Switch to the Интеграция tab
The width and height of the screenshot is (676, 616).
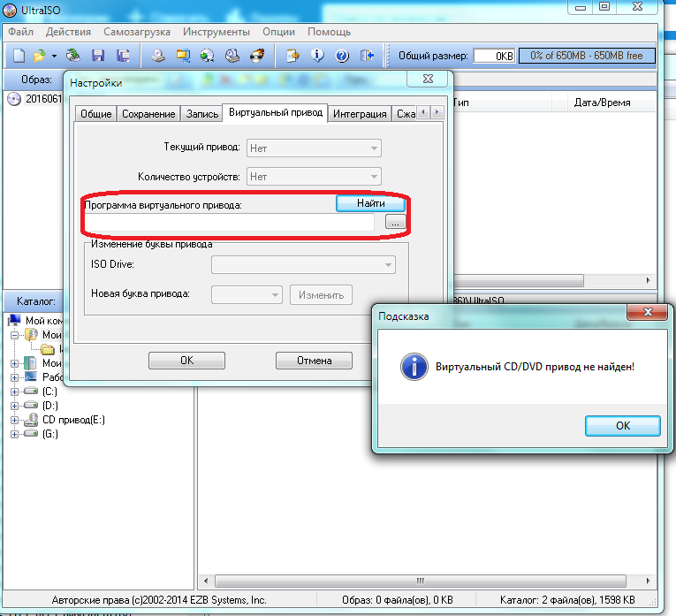pos(360,114)
